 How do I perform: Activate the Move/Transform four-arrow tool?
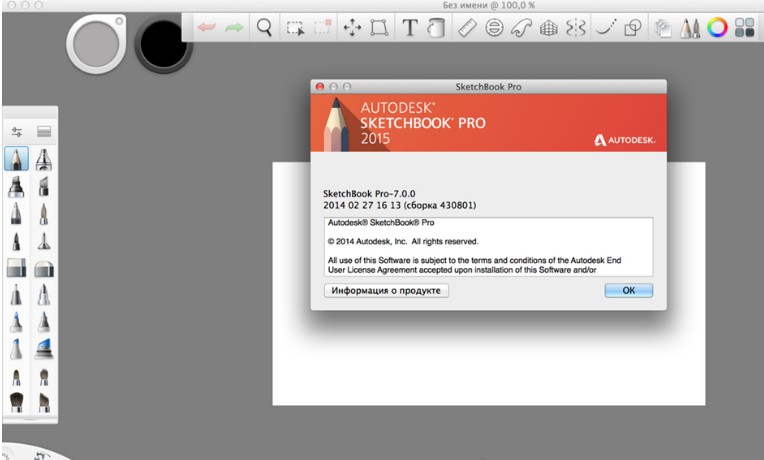352,28
